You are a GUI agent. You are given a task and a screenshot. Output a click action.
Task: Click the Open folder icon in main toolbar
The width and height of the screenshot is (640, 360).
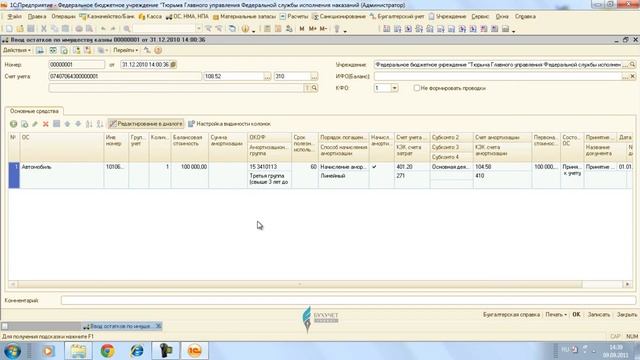click(20, 29)
